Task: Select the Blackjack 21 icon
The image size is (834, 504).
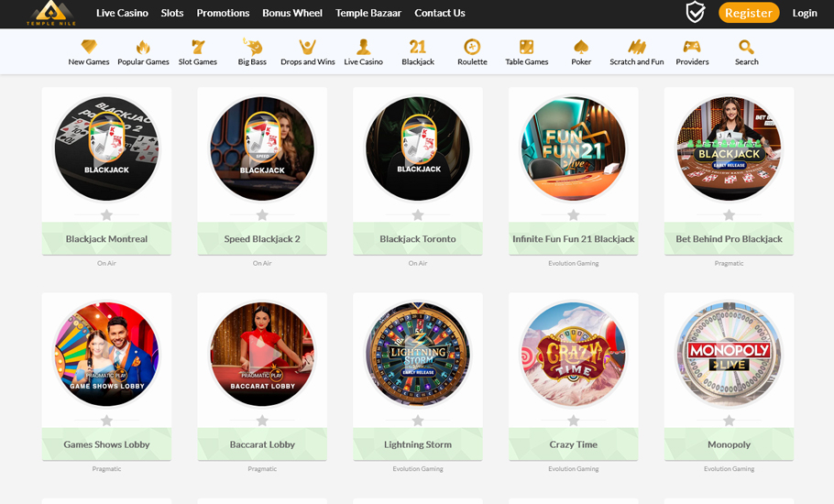Action: point(418,47)
